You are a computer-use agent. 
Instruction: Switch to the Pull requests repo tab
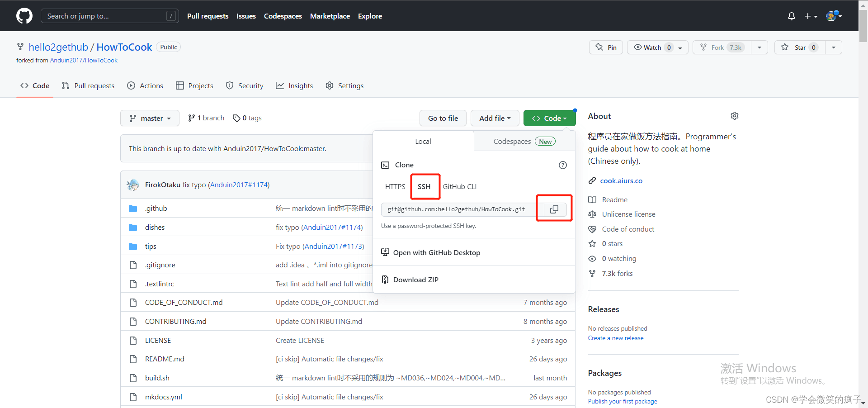tap(88, 85)
